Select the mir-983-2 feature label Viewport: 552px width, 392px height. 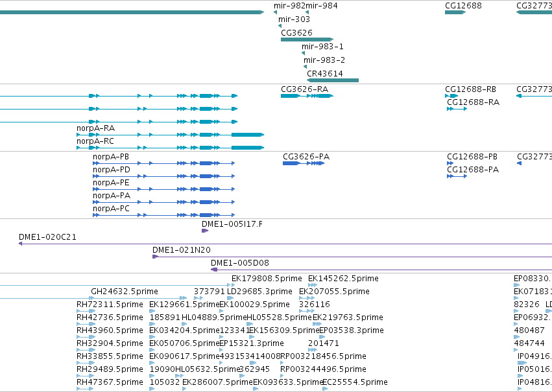click(x=324, y=60)
